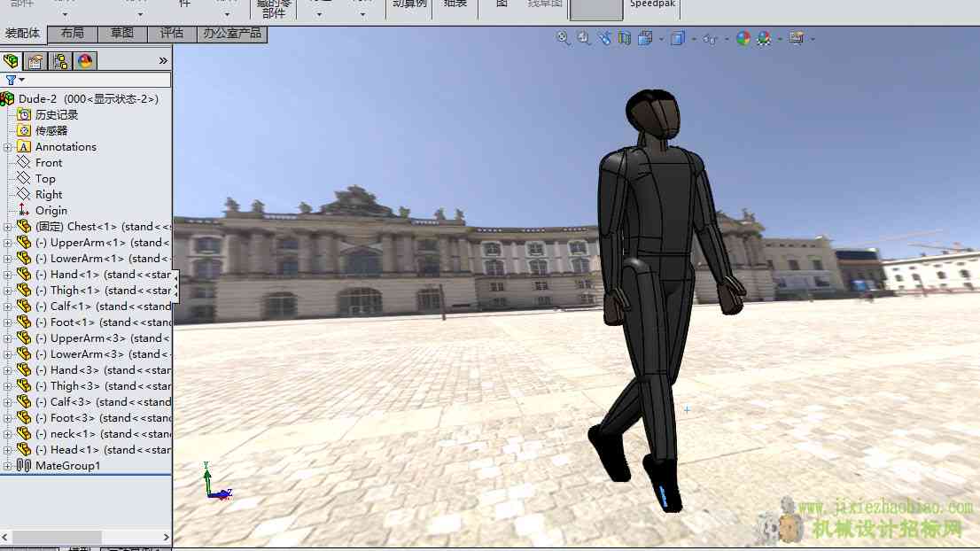980x551 pixels.
Task: Click the Annotations folder icon
Action: [24, 147]
